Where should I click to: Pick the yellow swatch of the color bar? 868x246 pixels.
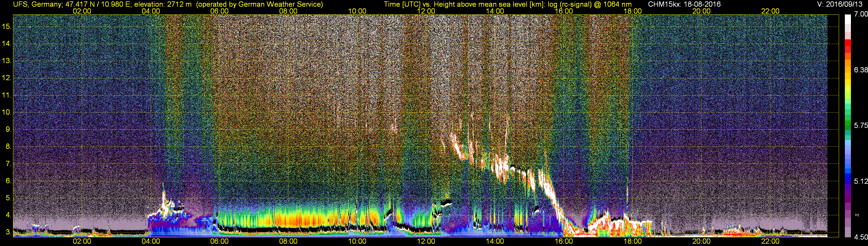click(x=848, y=82)
